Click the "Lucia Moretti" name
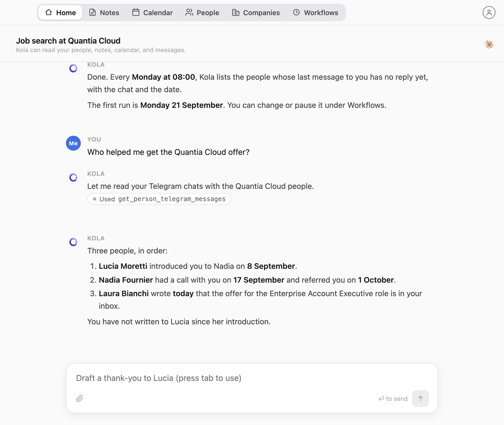504x425 pixels. (123, 266)
